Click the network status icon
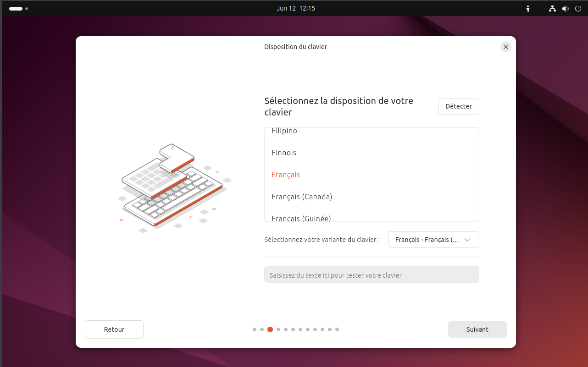Viewport: 588px width, 367px height. click(x=552, y=8)
